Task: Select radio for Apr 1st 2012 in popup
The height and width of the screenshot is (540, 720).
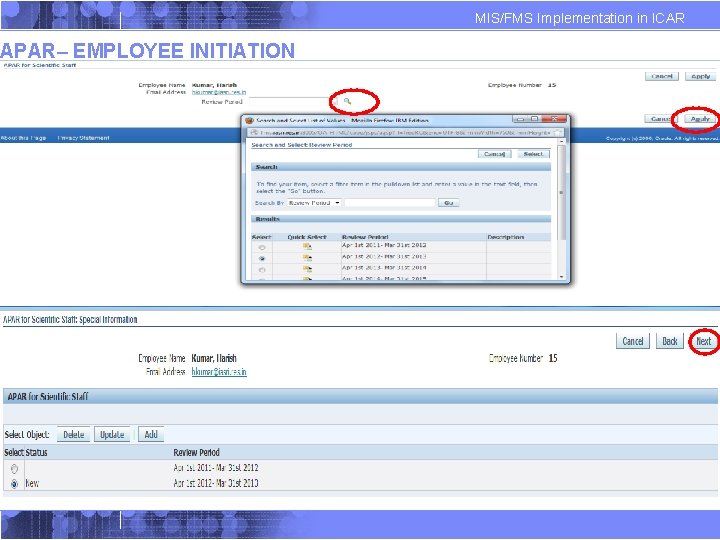Action: coord(262,259)
